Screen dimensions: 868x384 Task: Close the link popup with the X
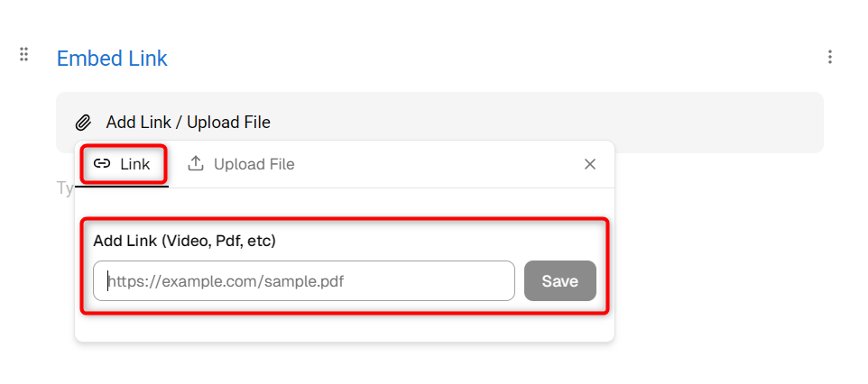click(590, 164)
